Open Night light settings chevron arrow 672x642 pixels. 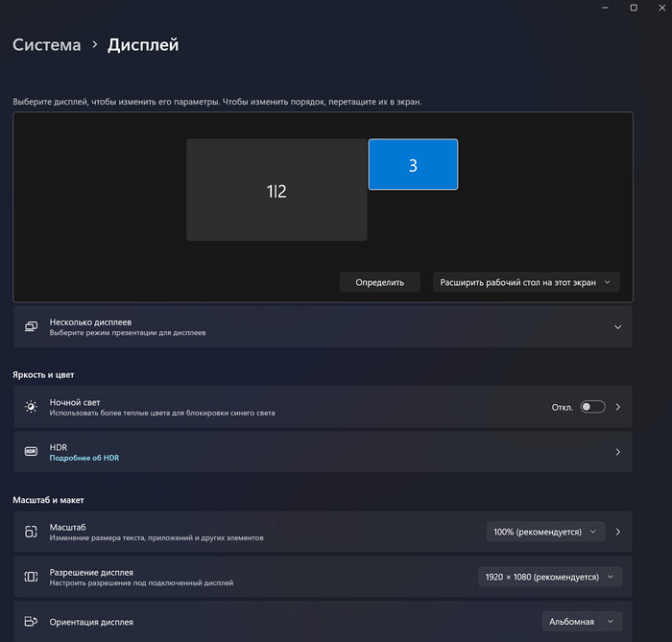(x=617, y=407)
